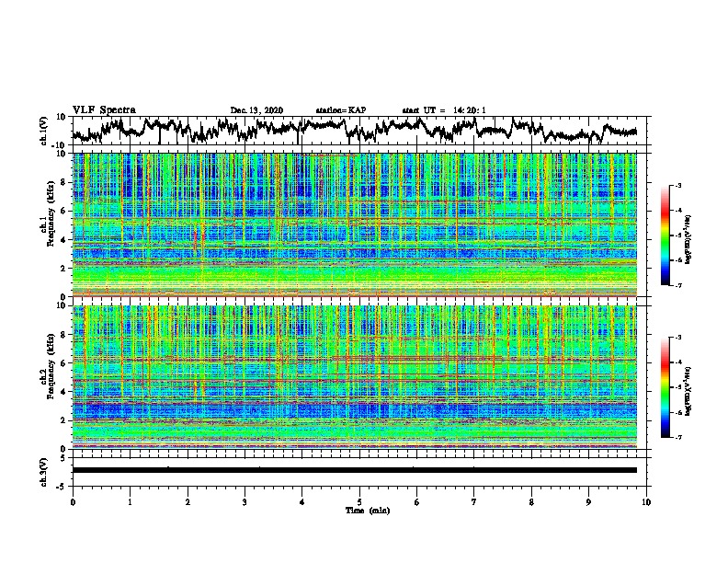Viewport: 728px width, 563px height.
Task: Click the ch.1(V) waveform trace panel
Action: (359, 131)
